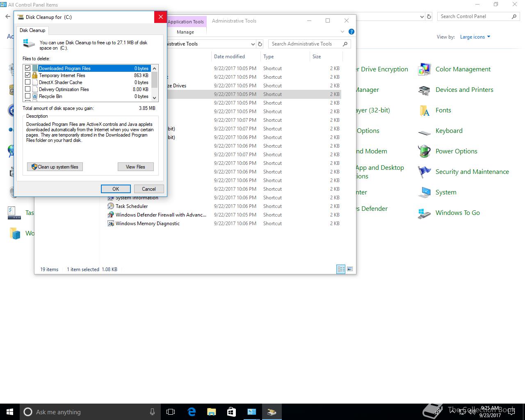Switch to details view in Administrative Tools

pos(341,269)
